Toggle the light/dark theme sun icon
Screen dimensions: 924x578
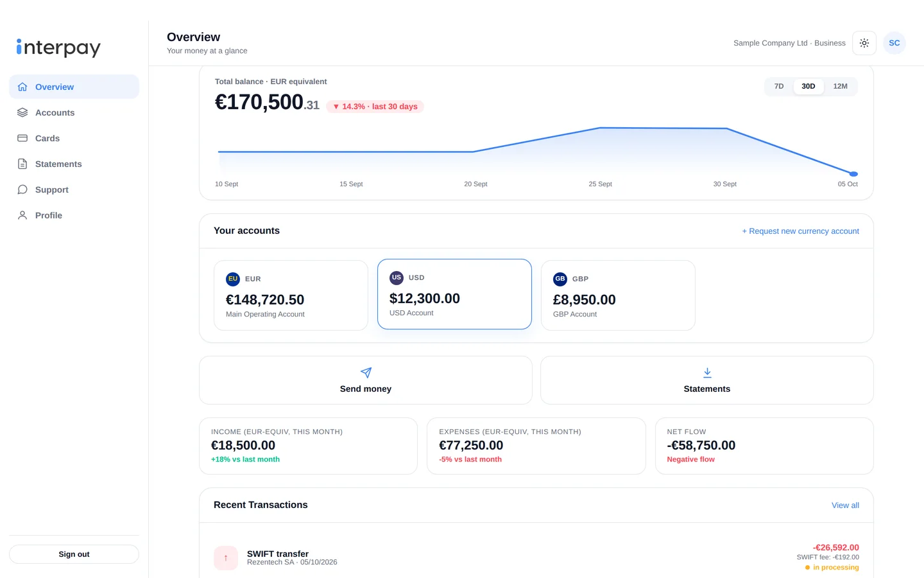[x=864, y=43]
